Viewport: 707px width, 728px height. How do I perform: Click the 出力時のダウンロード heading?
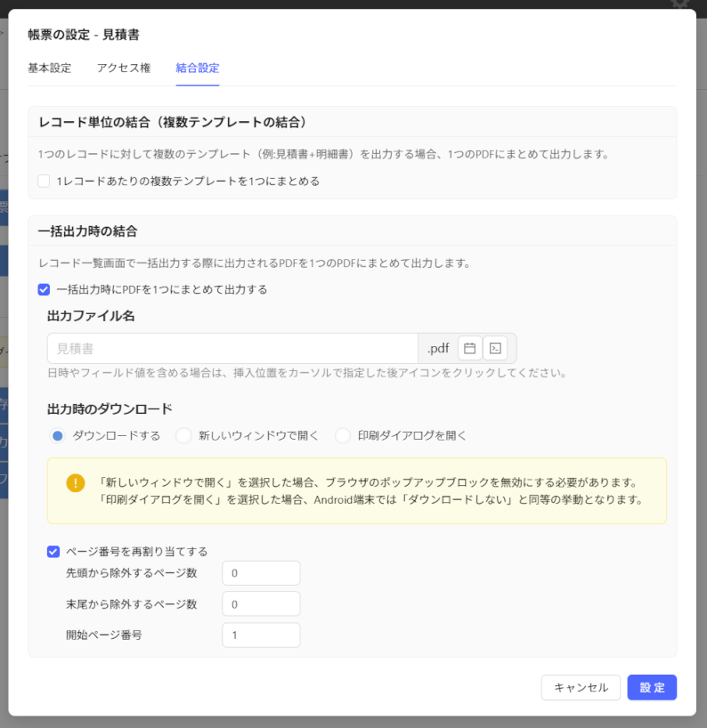110,409
